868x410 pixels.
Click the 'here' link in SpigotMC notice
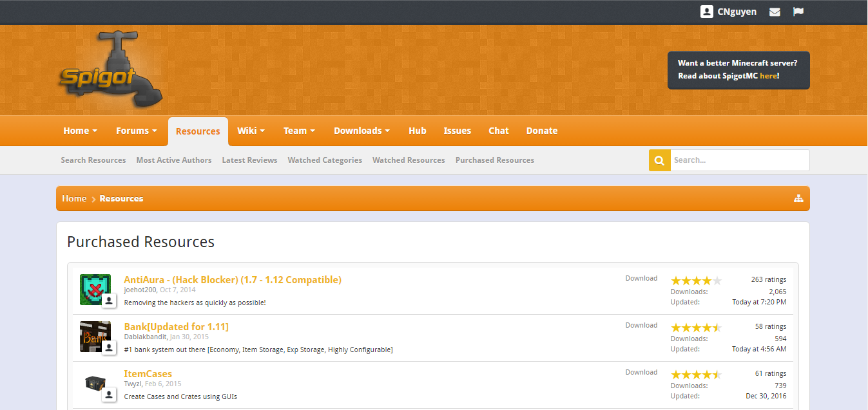[768, 76]
